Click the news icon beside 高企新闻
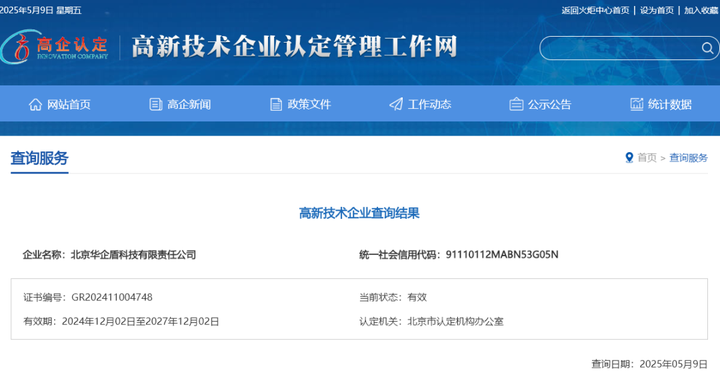720x383 pixels. (x=156, y=105)
